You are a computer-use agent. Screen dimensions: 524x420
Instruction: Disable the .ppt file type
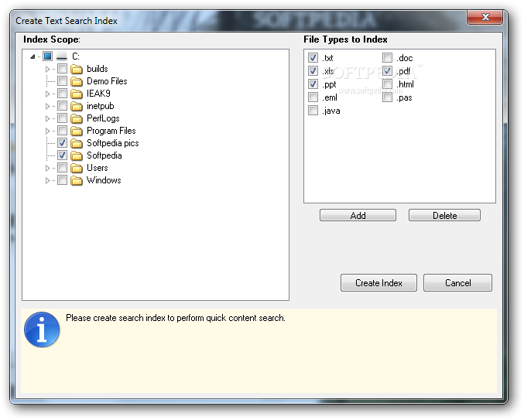(313, 84)
